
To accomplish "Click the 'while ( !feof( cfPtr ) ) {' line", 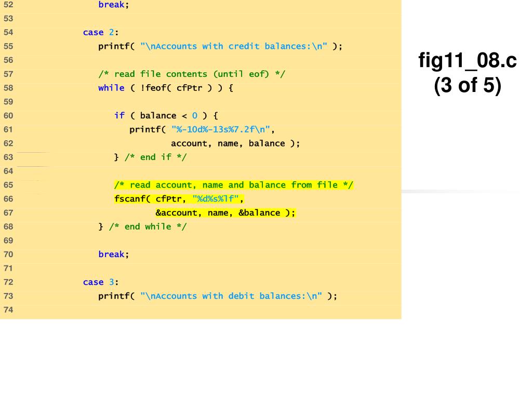I will (x=166, y=88).
